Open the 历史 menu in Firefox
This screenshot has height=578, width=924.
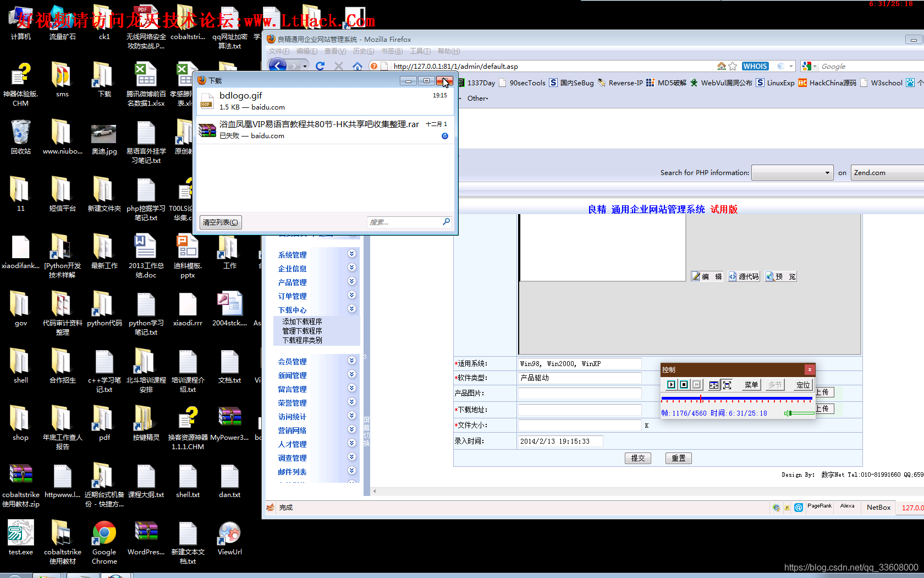[363, 51]
